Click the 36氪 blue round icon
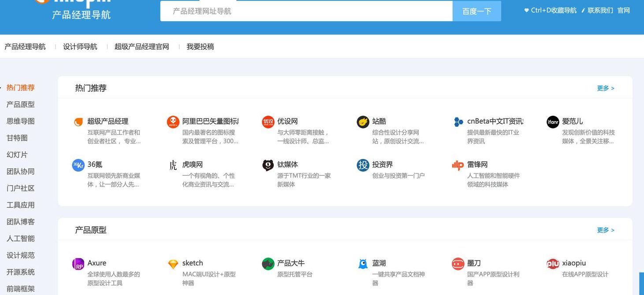644x295 pixels. [x=78, y=165]
